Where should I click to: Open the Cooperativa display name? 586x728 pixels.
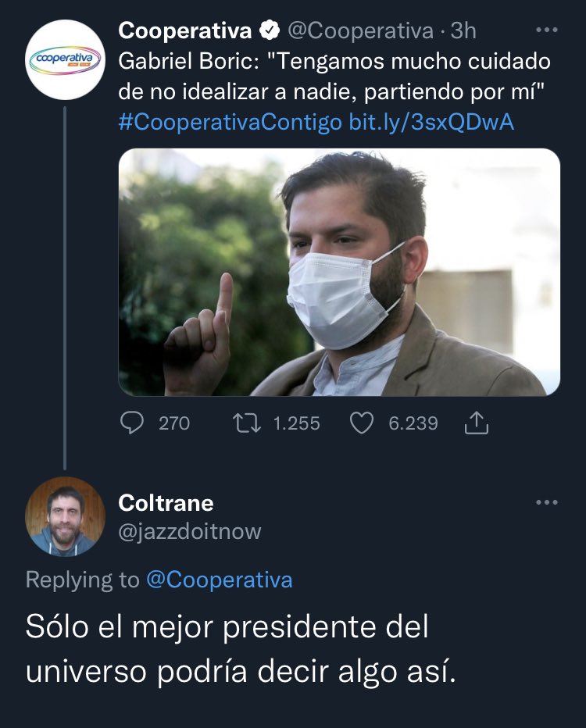pos(185,30)
